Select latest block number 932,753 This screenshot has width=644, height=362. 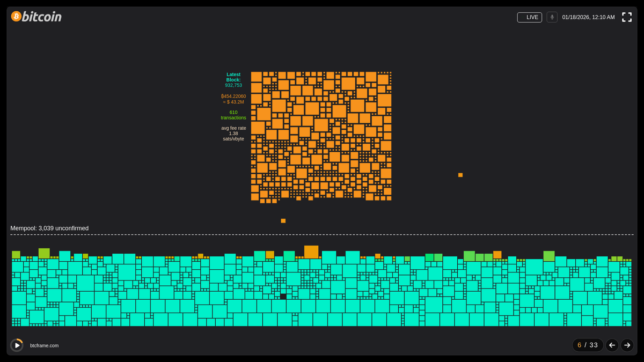[233, 85]
